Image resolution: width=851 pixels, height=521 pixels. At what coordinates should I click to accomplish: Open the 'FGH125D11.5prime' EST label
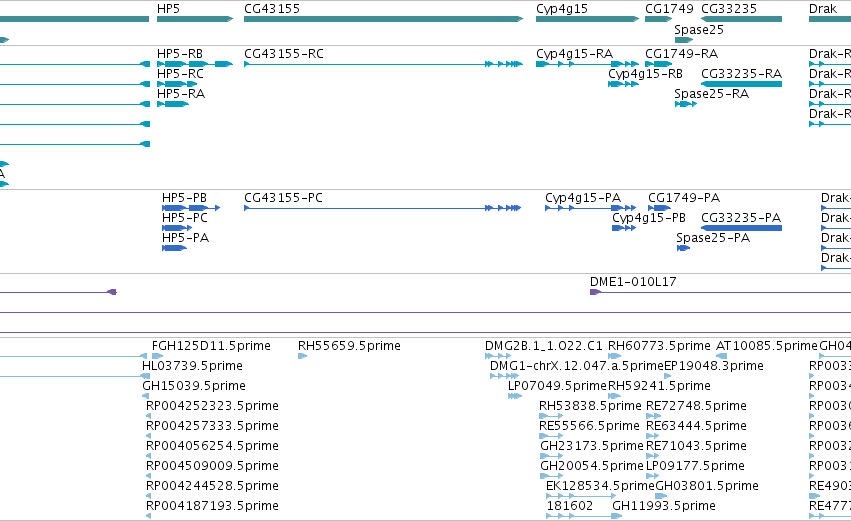click(x=211, y=346)
